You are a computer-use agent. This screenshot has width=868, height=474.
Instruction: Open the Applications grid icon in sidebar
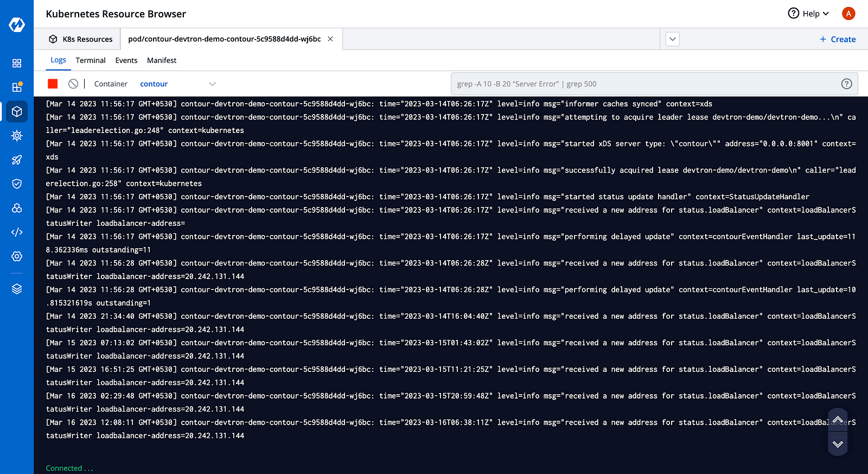click(x=17, y=64)
